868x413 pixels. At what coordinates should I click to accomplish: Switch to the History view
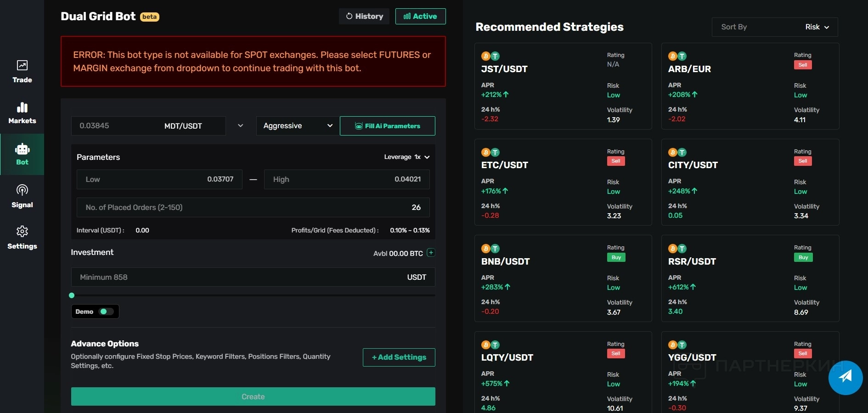pyautogui.click(x=364, y=17)
